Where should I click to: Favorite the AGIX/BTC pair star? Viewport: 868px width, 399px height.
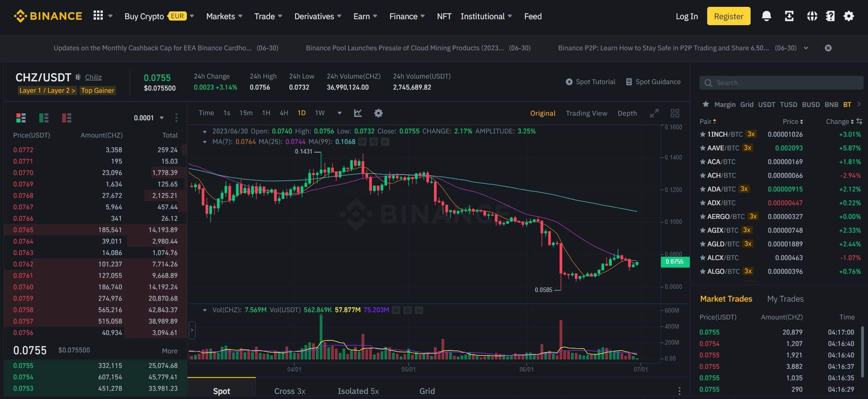click(x=703, y=230)
